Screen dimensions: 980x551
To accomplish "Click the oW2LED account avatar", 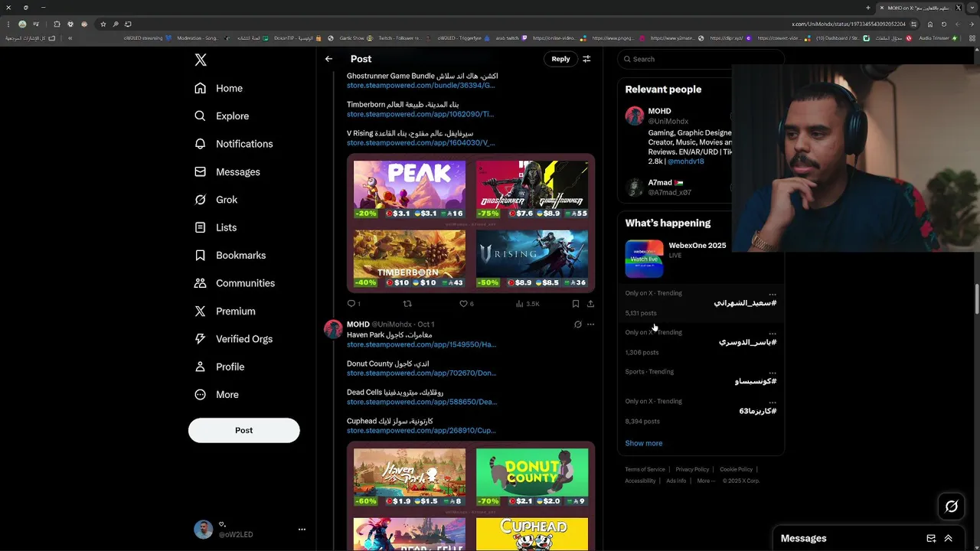I will (203, 530).
